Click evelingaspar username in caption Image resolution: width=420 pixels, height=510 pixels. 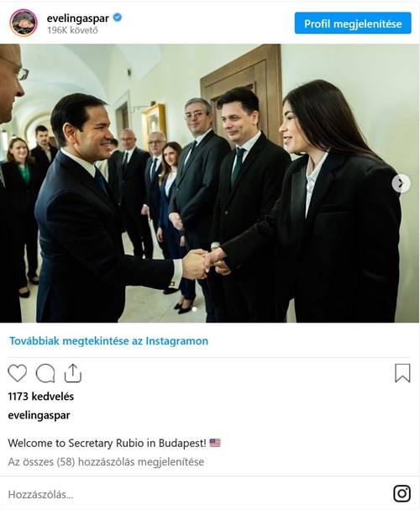[x=39, y=415]
